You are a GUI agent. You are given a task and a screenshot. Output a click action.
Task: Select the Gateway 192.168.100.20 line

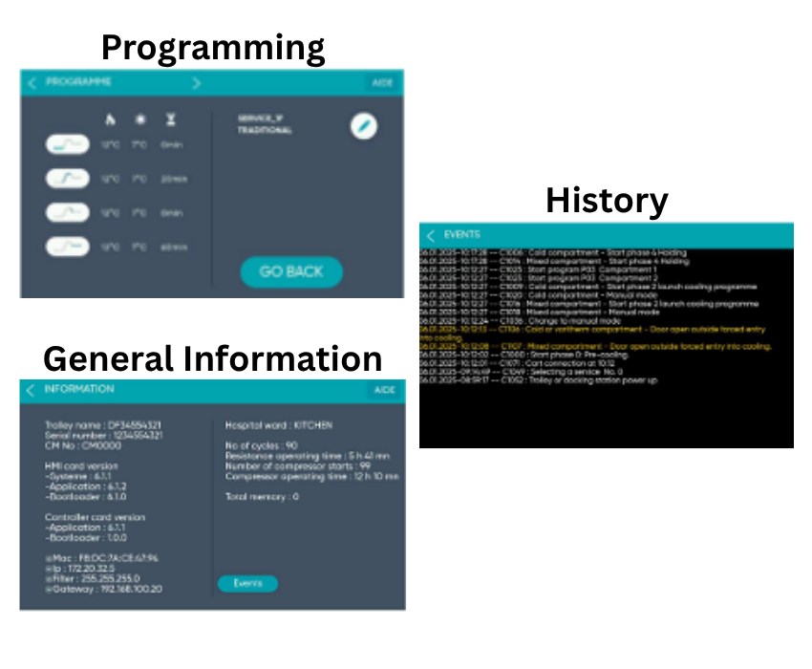coord(103,589)
